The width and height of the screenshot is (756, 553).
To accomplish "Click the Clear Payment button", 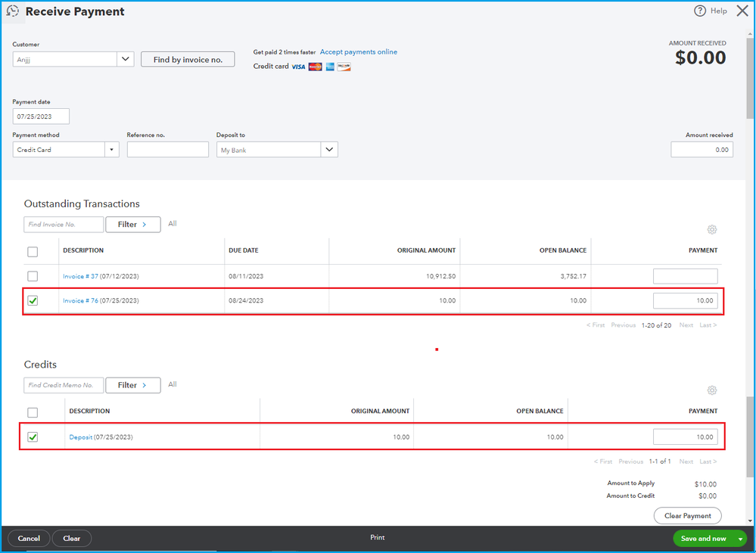I will 688,515.
